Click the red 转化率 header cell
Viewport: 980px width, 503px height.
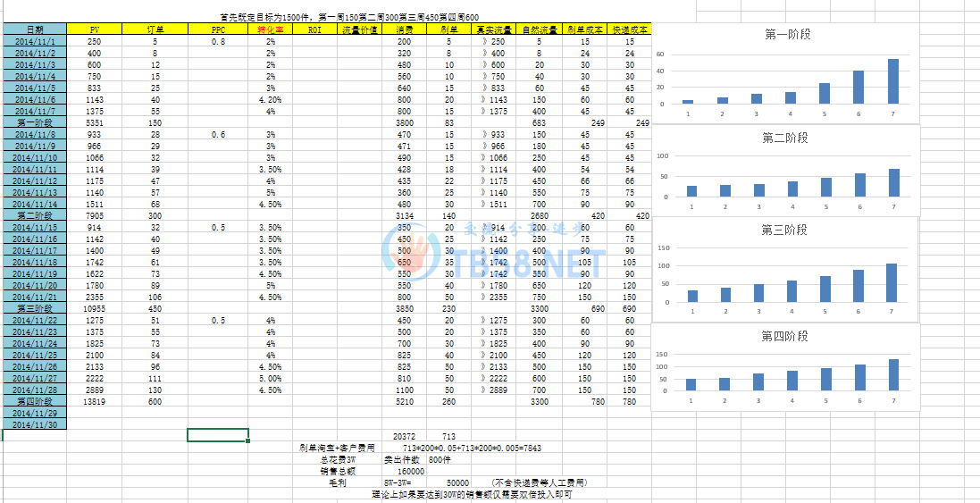pos(270,29)
